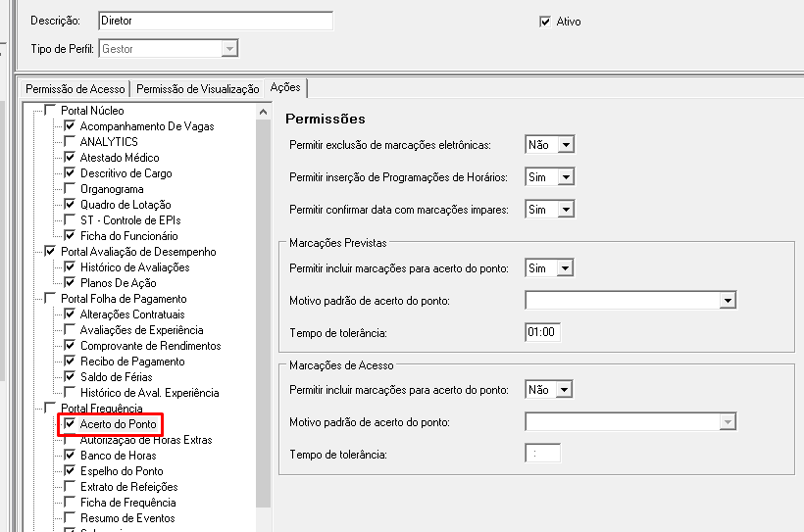804x532 pixels.
Task: Select Recibo de Pagamento tree item
Action: [x=132, y=362]
